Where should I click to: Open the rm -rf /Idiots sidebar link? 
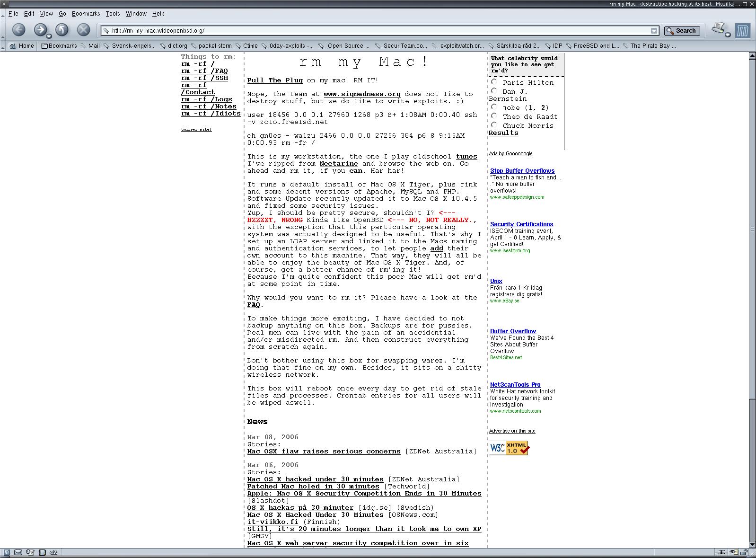(x=211, y=114)
